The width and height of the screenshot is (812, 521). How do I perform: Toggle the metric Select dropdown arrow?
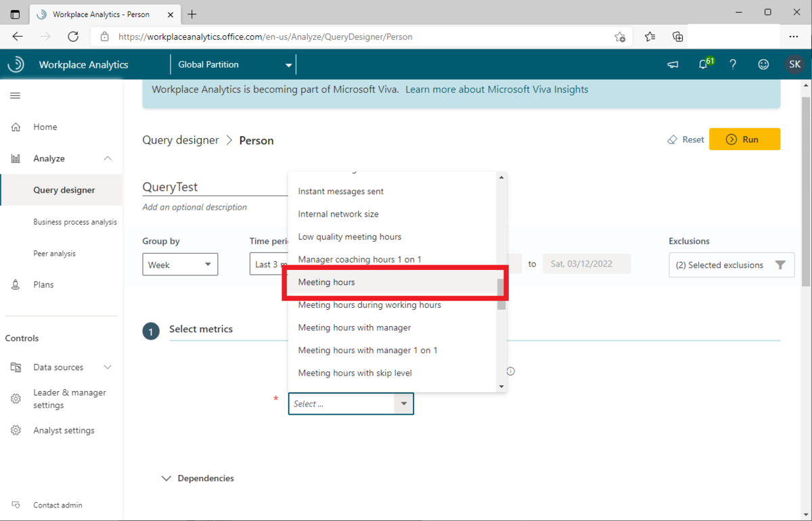404,404
